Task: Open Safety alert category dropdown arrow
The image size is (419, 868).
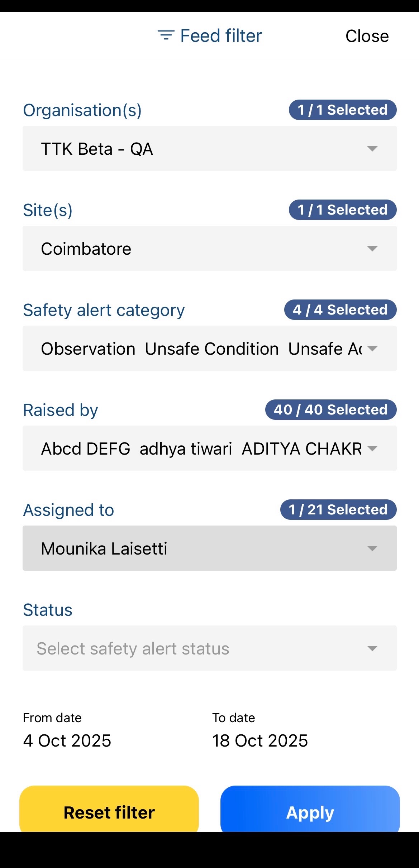Action: click(x=372, y=349)
